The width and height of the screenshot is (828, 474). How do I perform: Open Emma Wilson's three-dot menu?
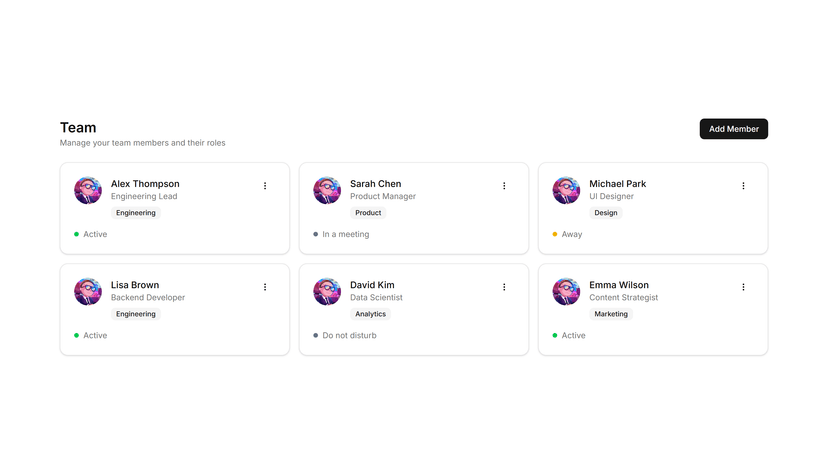coord(744,287)
